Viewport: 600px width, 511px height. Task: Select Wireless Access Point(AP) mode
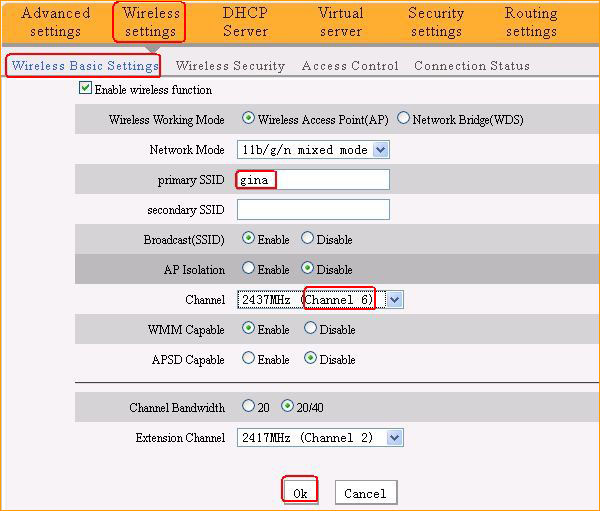pos(248,118)
